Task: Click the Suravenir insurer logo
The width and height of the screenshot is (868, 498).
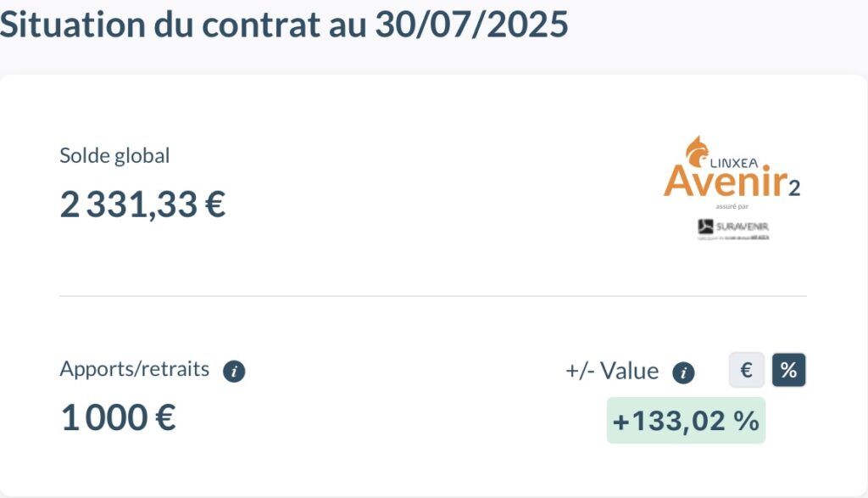Action: coord(733,229)
